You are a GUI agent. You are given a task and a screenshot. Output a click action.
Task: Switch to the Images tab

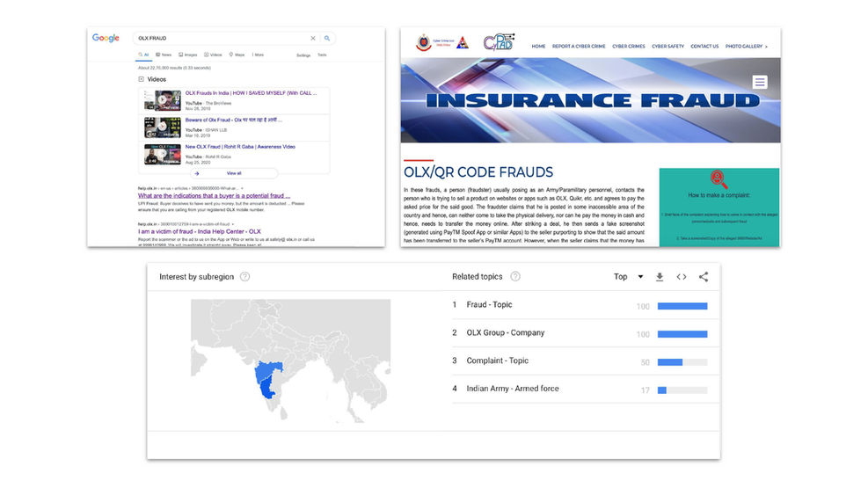tap(188, 55)
